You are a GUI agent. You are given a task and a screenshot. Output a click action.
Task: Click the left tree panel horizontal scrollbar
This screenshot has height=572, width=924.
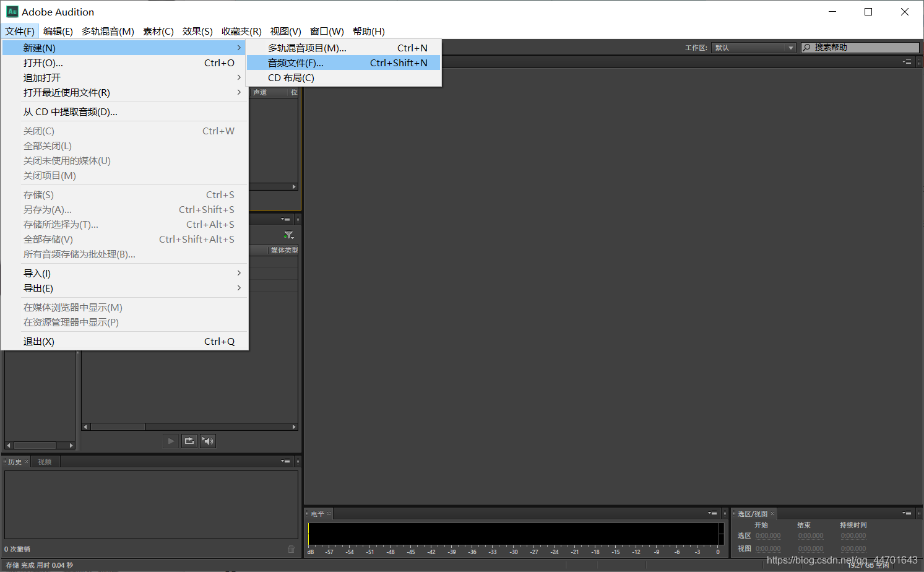pos(40,445)
